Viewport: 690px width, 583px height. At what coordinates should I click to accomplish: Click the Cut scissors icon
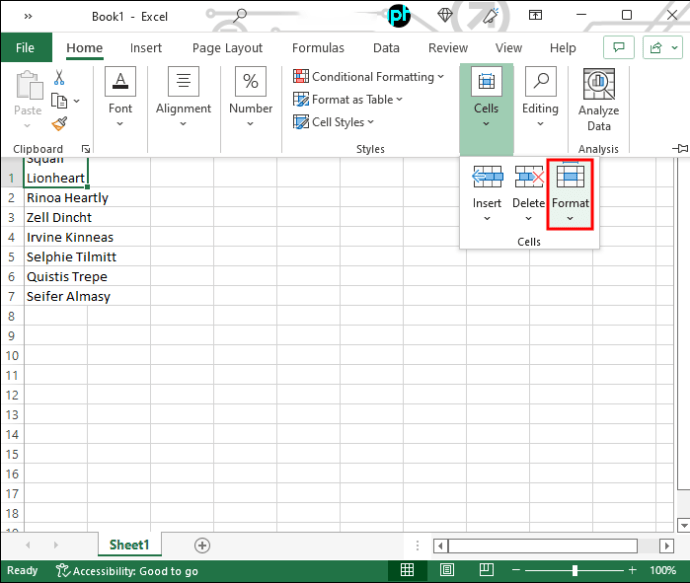pos(59,77)
